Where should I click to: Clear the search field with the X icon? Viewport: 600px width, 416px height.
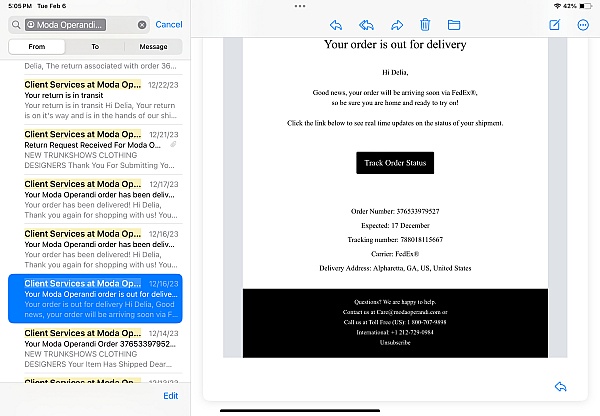(142, 25)
